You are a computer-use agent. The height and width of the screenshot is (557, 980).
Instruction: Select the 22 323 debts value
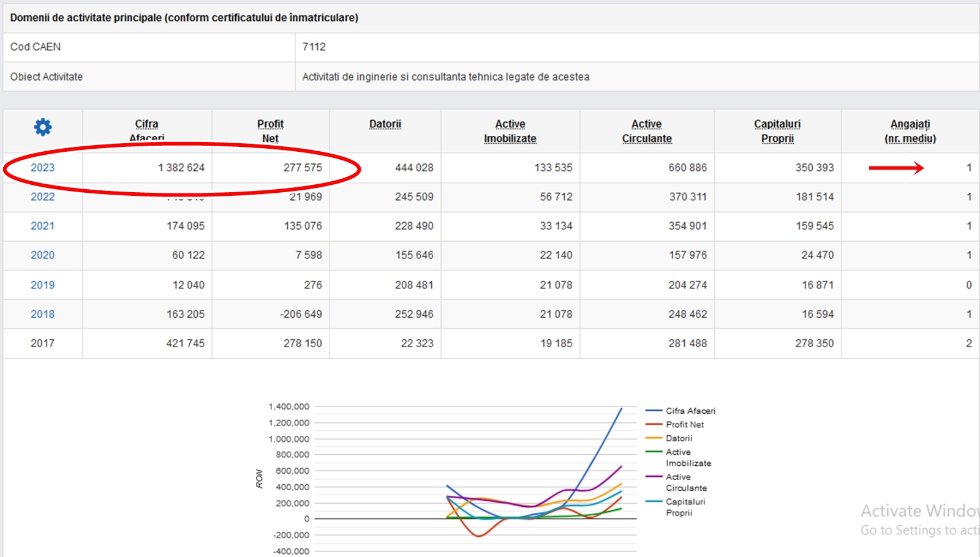[x=417, y=343]
